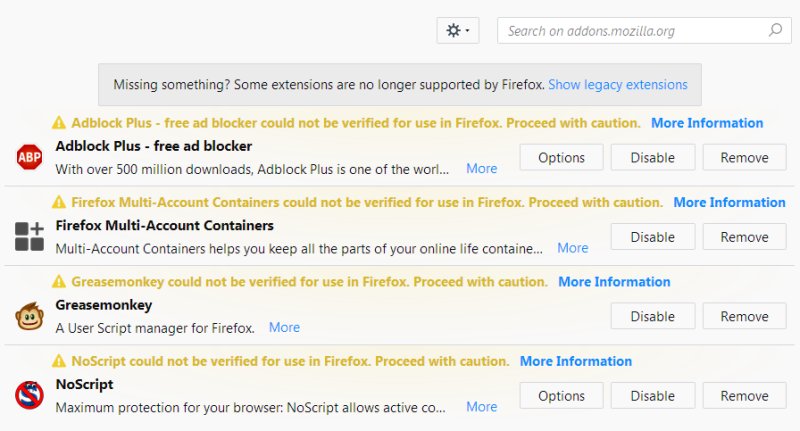The image size is (800, 431).
Task: Click the Multi-Account Containers grid icon
Action: point(29,237)
